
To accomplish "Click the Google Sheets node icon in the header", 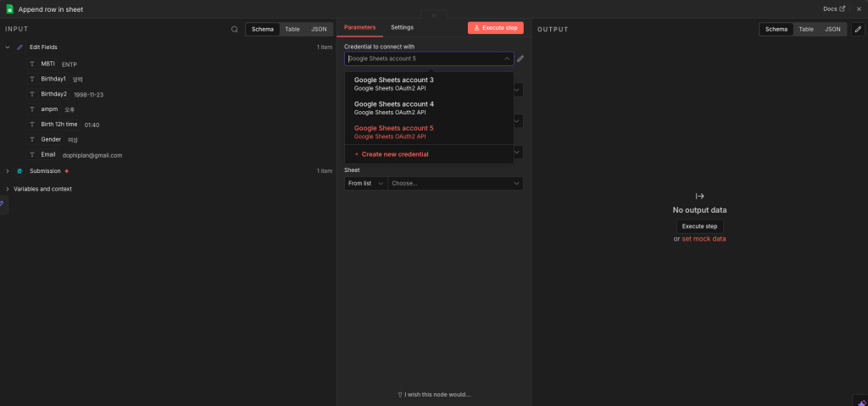I will coord(10,8).
